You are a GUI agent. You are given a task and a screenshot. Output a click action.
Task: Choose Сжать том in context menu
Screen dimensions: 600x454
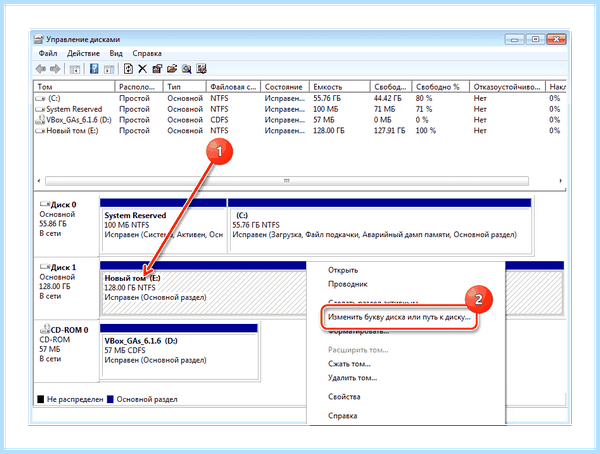(349, 364)
